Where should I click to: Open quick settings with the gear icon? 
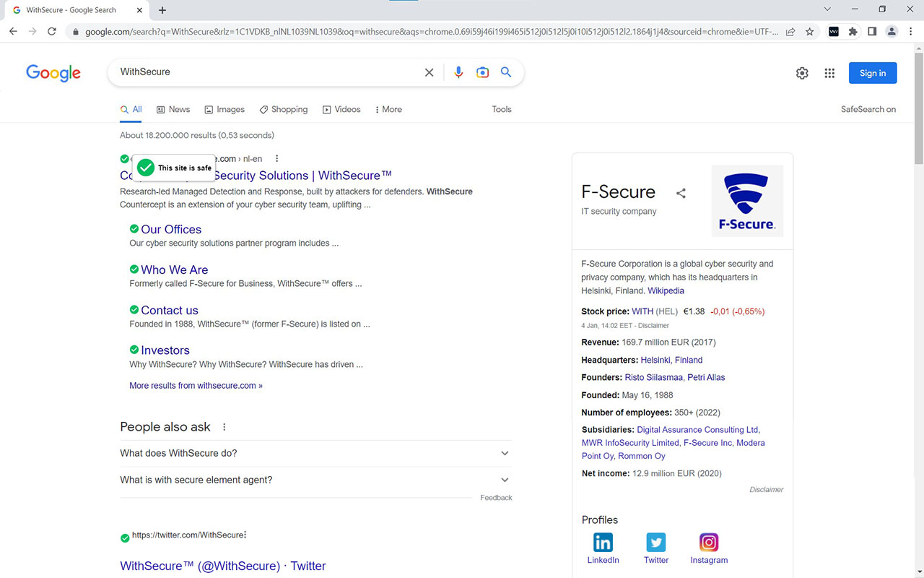pyautogui.click(x=801, y=73)
